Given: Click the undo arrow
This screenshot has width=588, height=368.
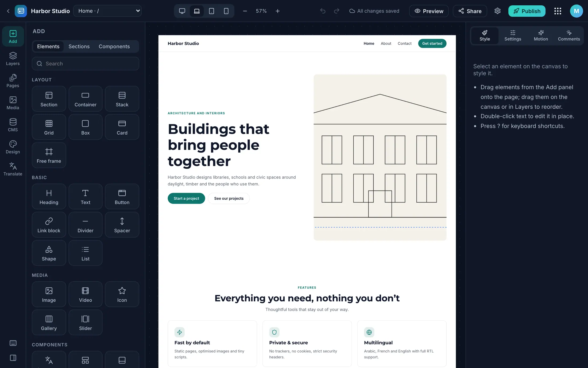Looking at the screenshot, I should pos(323,11).
